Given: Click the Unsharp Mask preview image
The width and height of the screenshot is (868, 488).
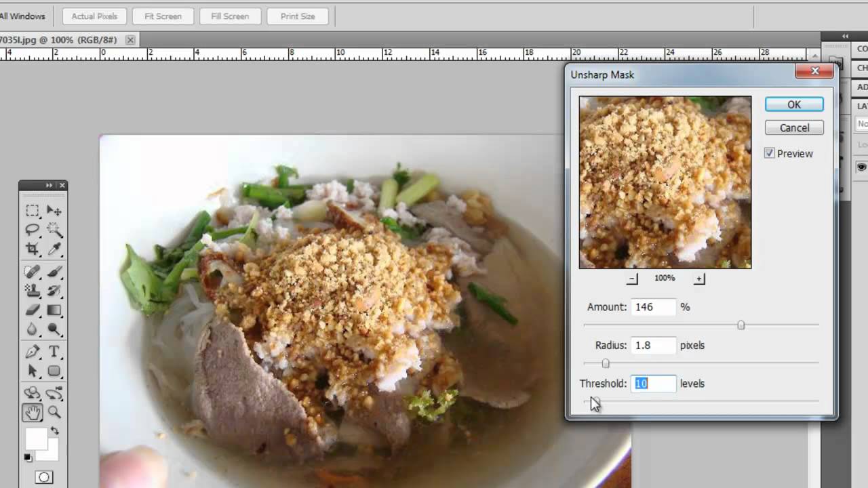Looking at the screenshot, I should click(x=665, y=182).
